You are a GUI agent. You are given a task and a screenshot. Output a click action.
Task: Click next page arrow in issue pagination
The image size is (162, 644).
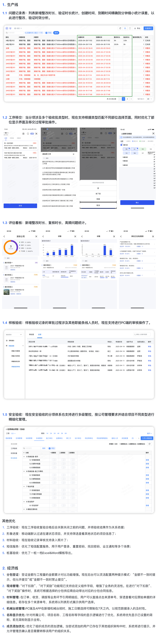click(x=131, y=99)
